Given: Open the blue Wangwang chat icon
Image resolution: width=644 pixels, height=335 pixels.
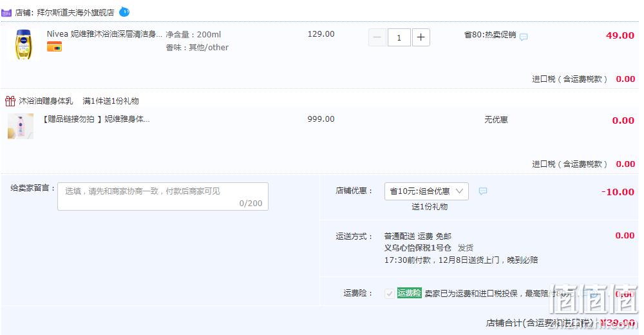Looking at the screenshot, I should pyautogui.click(x=124, y=12).
